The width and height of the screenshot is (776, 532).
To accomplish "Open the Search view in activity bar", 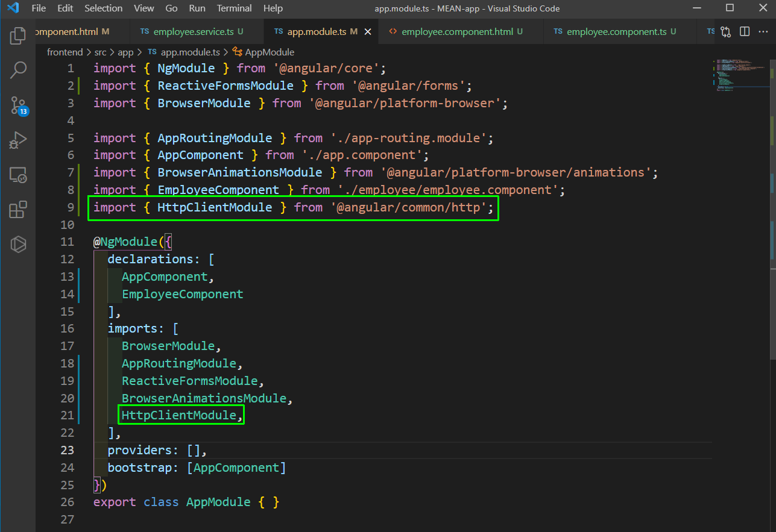I will click(x=18, y=70).
